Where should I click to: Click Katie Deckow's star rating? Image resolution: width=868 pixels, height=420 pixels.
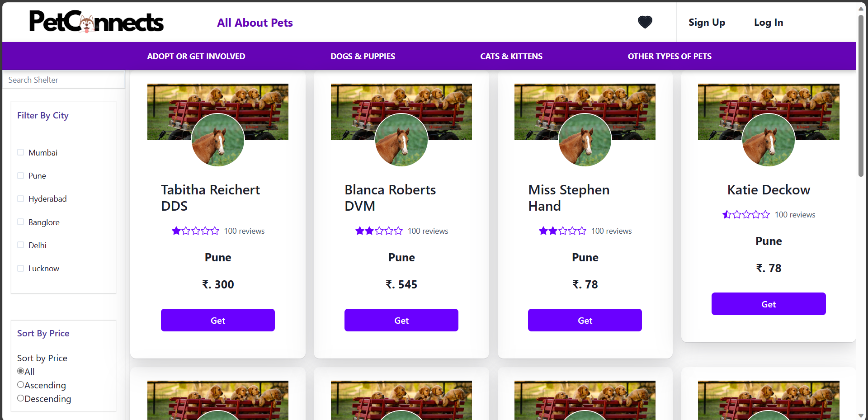745,214
